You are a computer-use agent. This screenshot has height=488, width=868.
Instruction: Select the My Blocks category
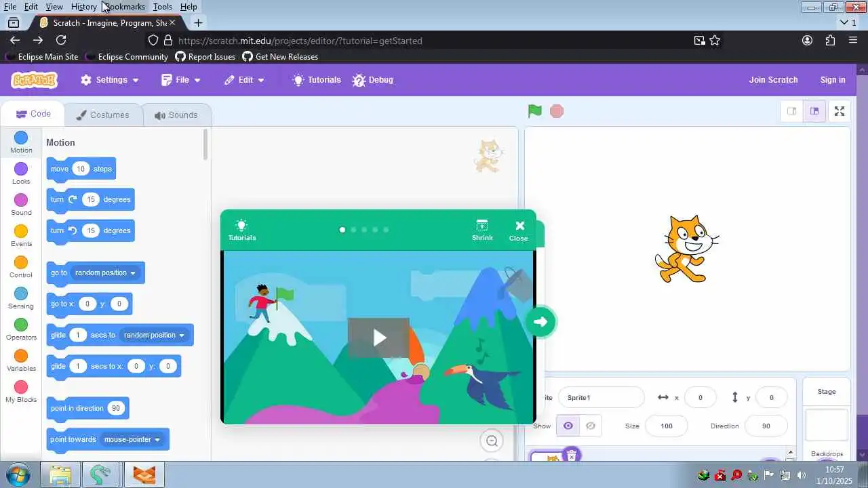21,392
